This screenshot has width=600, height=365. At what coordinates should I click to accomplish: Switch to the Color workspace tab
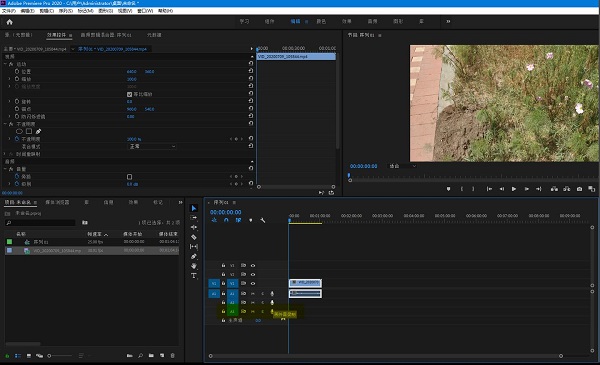321,21
